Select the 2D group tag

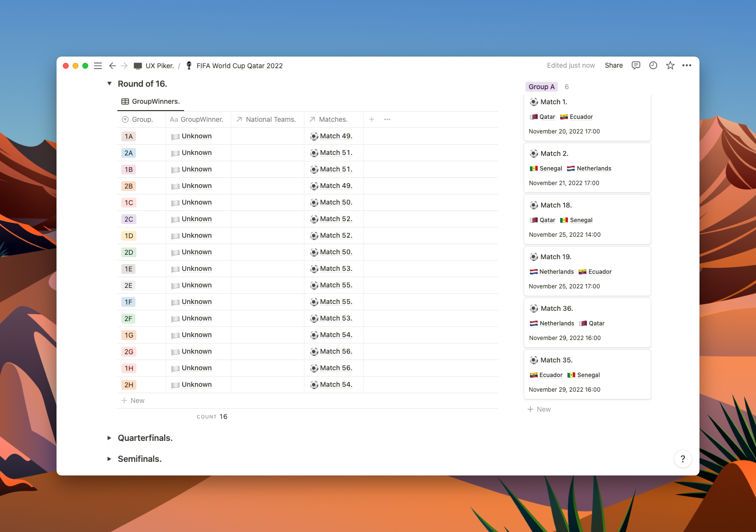[129, 252]
